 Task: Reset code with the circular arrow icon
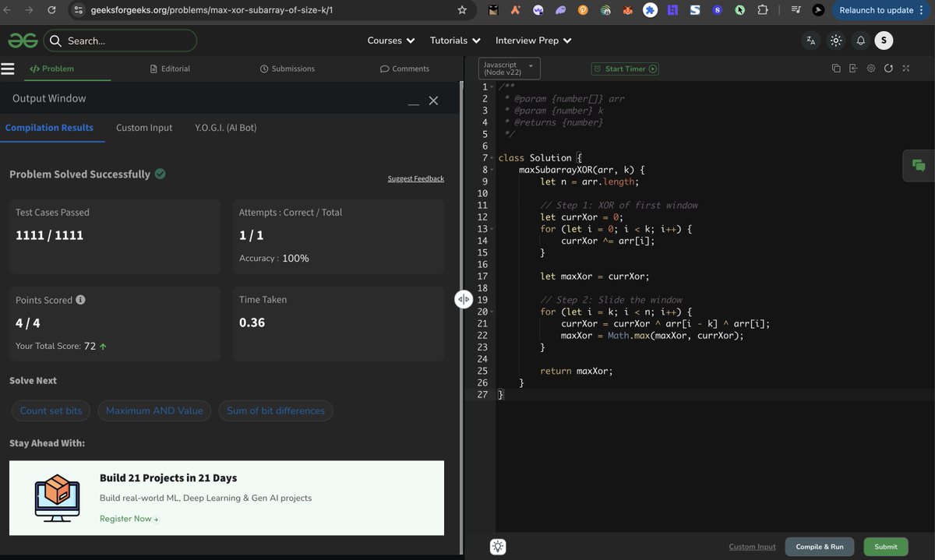[888, 69]
